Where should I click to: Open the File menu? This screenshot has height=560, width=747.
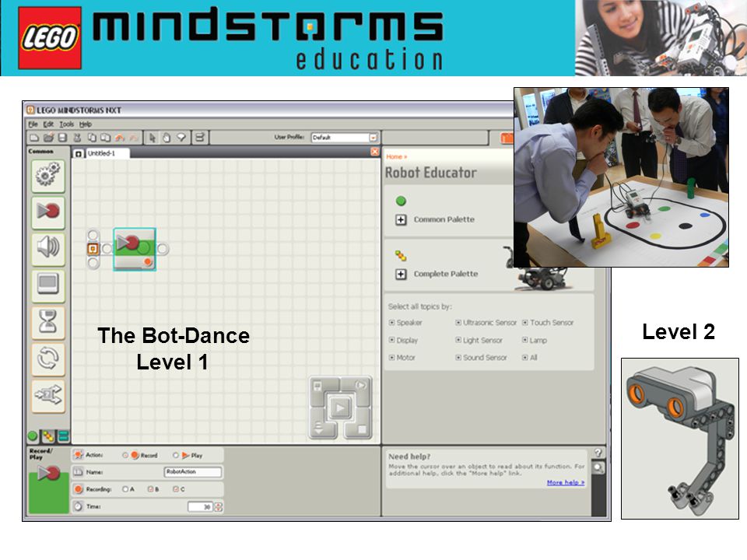tap(33, 124)
